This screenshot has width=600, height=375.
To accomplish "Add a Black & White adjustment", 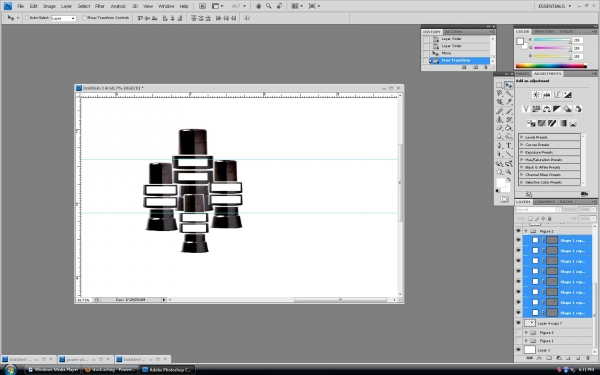I will coord(557,109).
